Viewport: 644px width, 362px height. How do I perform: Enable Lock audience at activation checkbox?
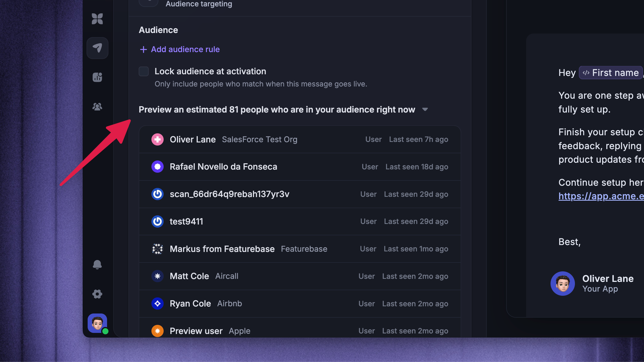(144, 71)
